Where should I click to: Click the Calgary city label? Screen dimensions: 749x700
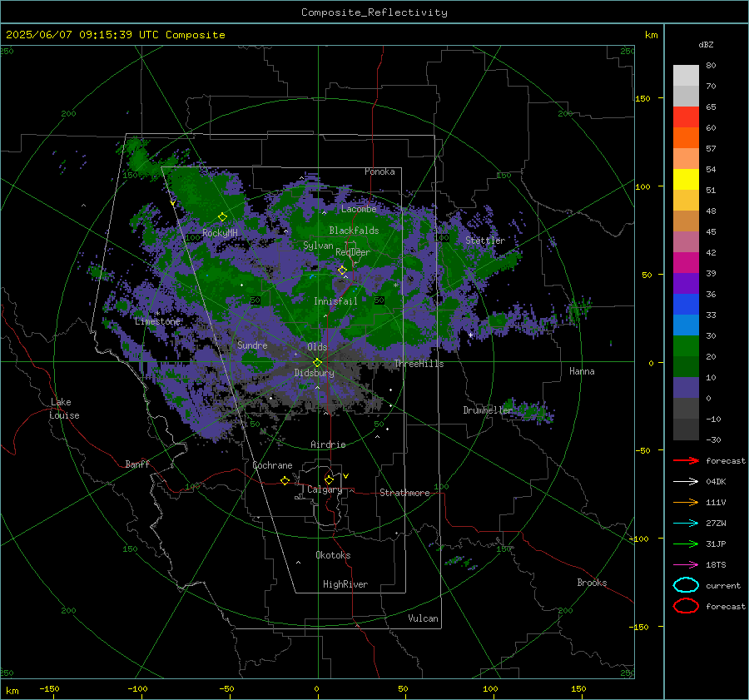pyautogui.click(x=325, y=489)
